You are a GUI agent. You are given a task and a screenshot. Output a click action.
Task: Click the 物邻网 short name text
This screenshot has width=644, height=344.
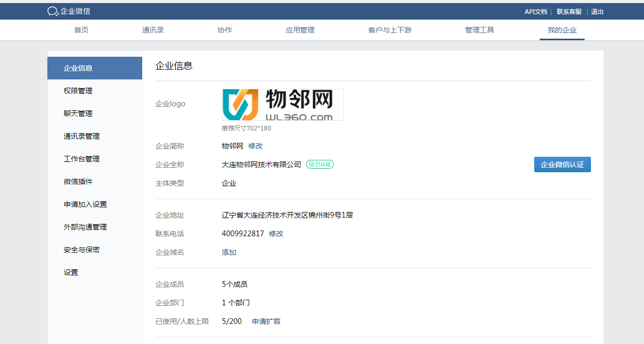(232, 146)
